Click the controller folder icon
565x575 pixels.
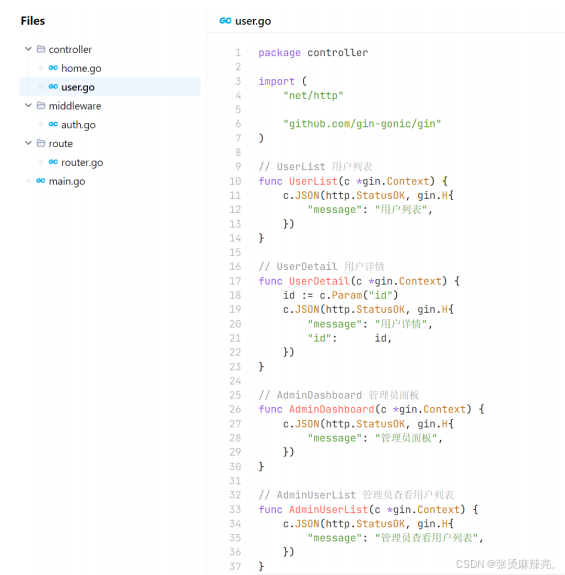pyautogui.click(x=41, y=49)
